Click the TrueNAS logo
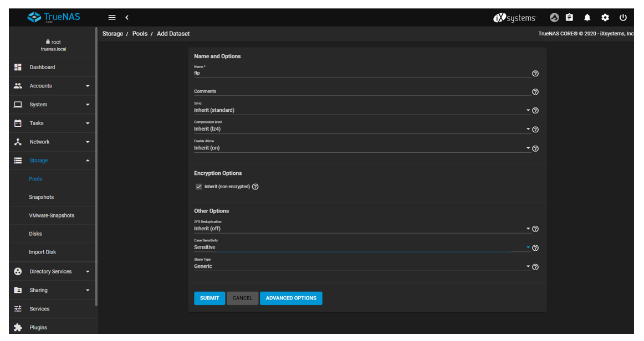The width and height of the screenshot is (644, 341). [x=54, y=17]
